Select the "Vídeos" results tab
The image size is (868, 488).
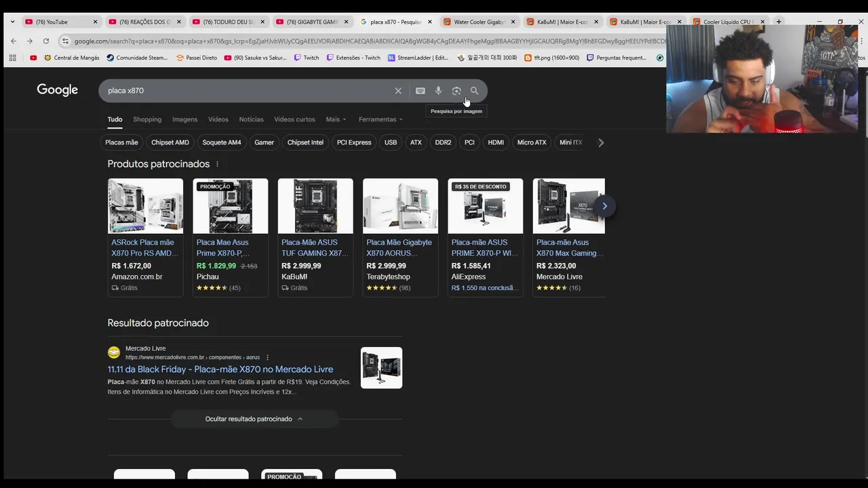click(218, 119)
